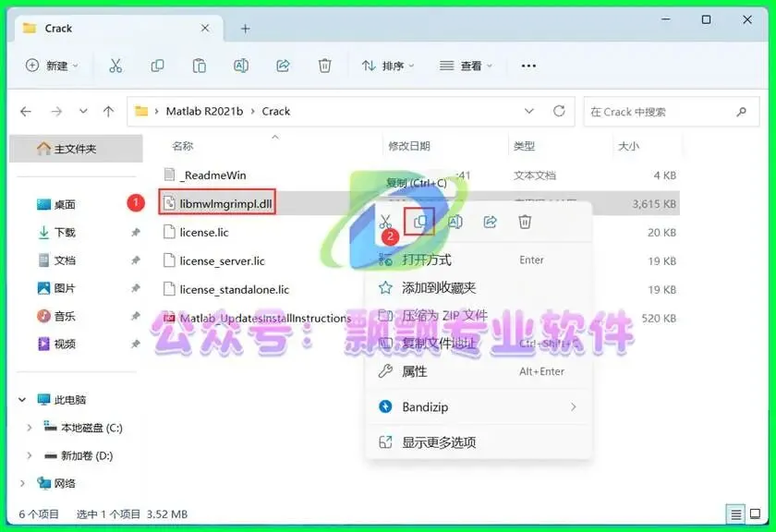Select 主文件夹 (Home) in sidebar

point(76,149)
